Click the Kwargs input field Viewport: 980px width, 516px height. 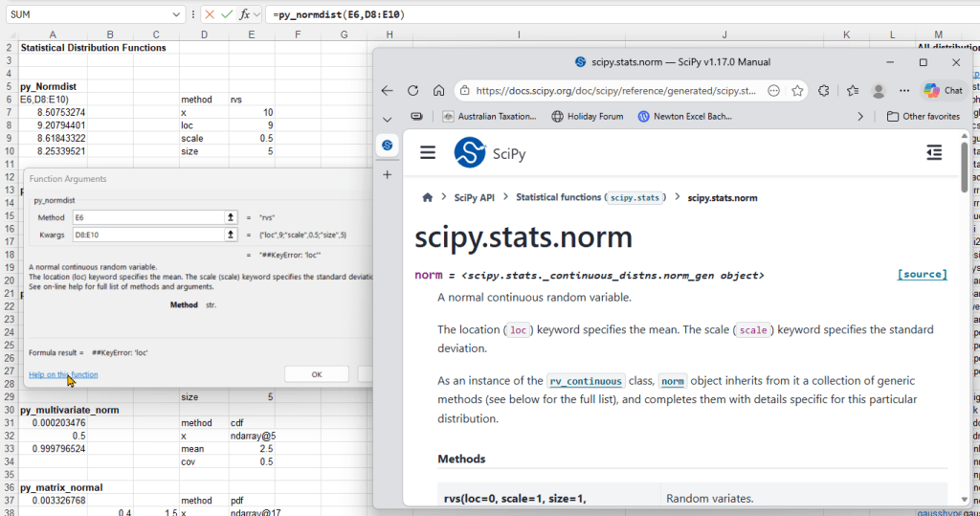click(148, 236)
